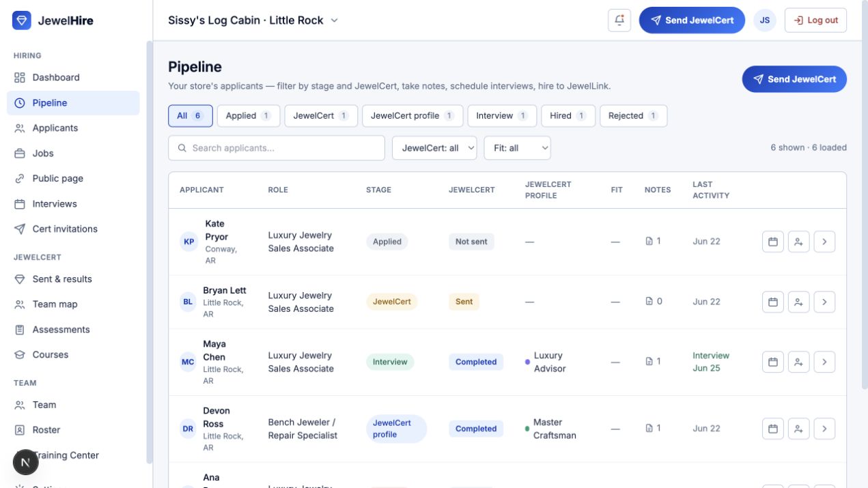868x488 pixels.
Task: Click the Log out button
Action: tap(815, 20)
